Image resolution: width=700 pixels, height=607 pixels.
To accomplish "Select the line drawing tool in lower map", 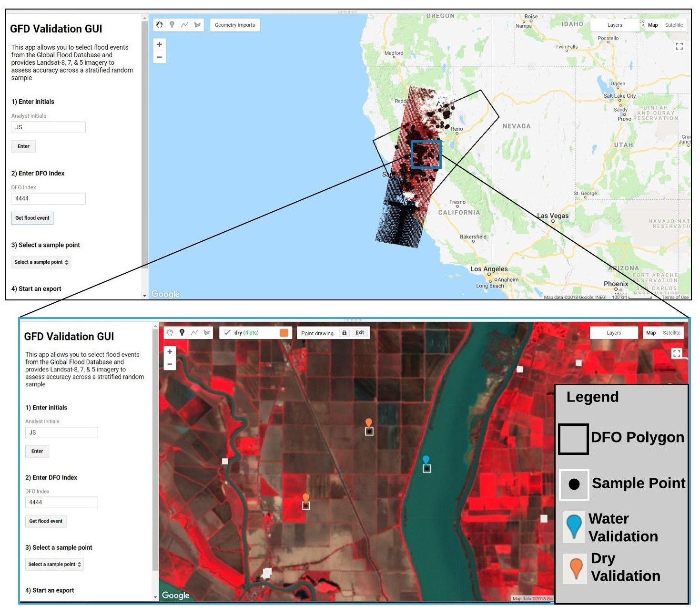I will tap(194, 333).
